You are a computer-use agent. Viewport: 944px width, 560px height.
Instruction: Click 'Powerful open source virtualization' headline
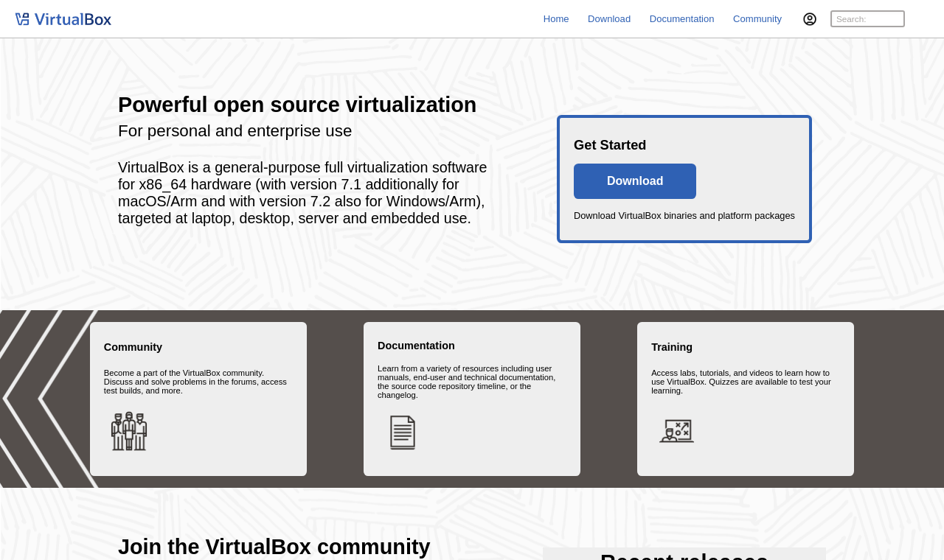click(x=297, y=105)
